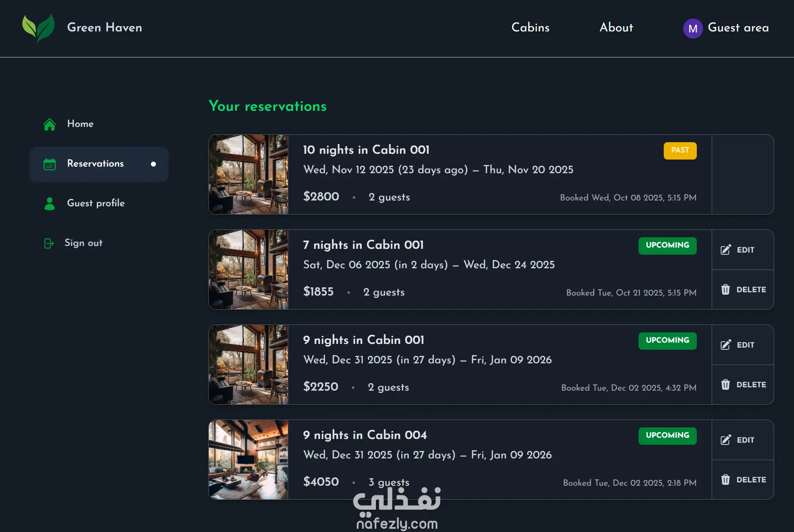Open the past 10 nights reservation thumbnail
Viewport: 794px width, 532px height.
pos(249,174)
